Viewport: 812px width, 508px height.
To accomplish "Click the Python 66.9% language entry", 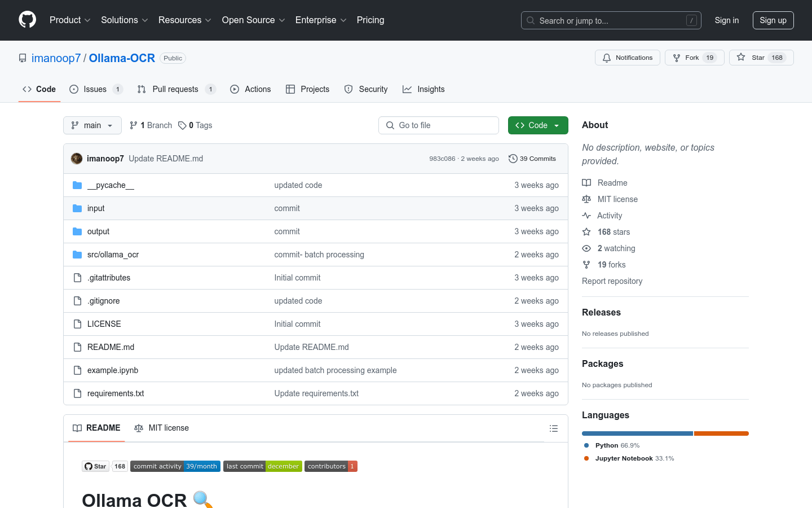I will (x=612, y=445).
